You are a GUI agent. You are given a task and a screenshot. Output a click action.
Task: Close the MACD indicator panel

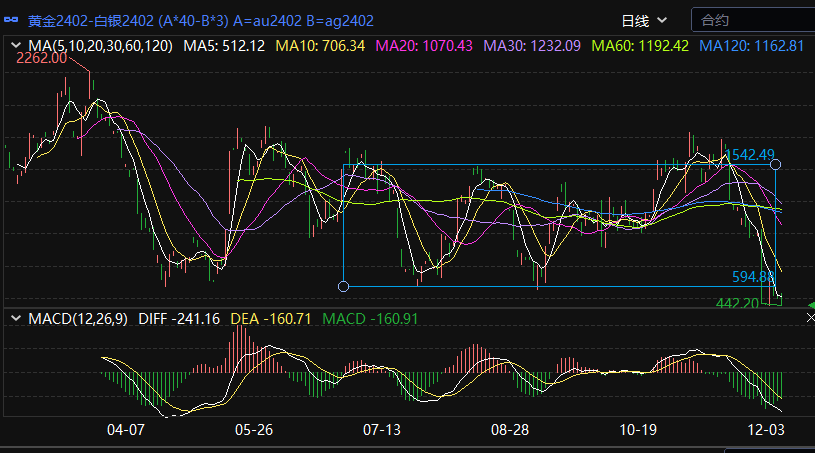[x=810, y=317]
